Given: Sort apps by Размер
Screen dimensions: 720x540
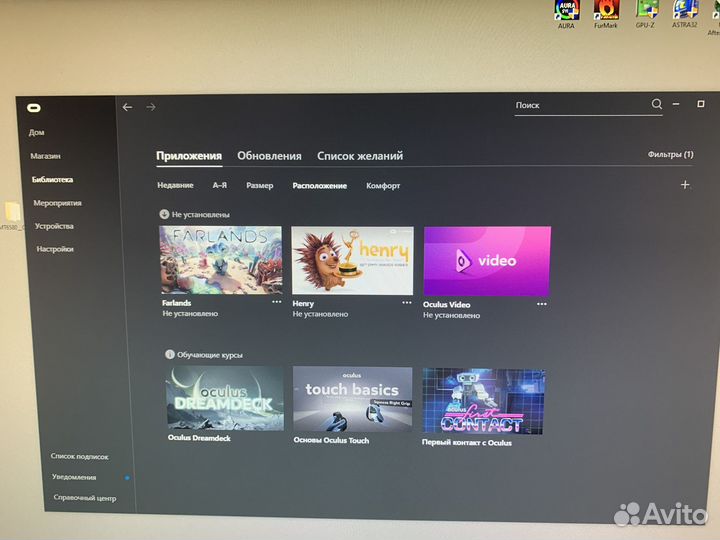Looking at the screenshot, I should (x=259, y=186).
